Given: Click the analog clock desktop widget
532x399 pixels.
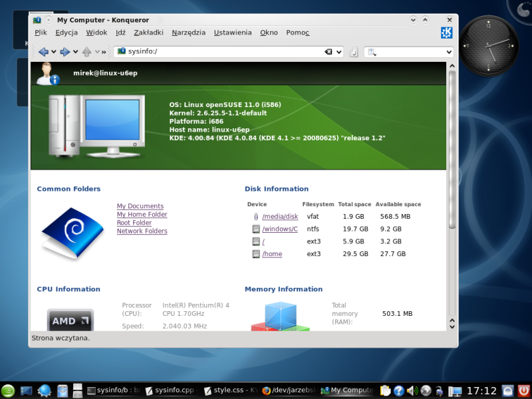Looking at the screenshot, I should coord(489,46).
